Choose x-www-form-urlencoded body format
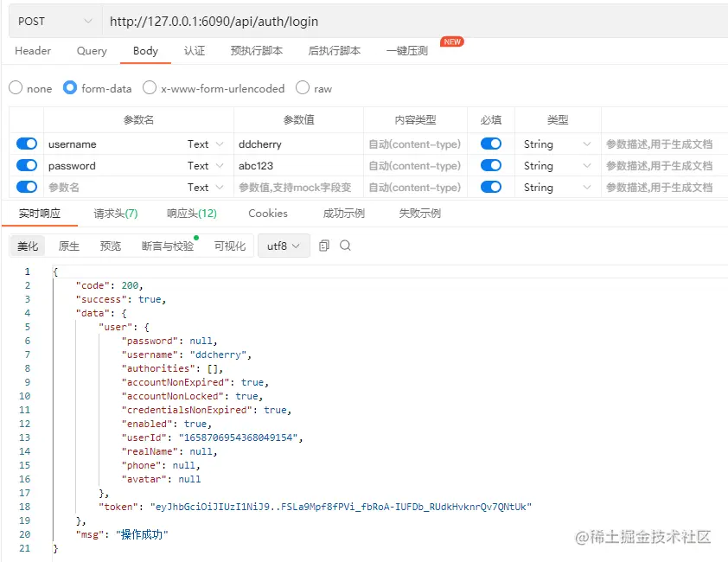 (148, 87)
